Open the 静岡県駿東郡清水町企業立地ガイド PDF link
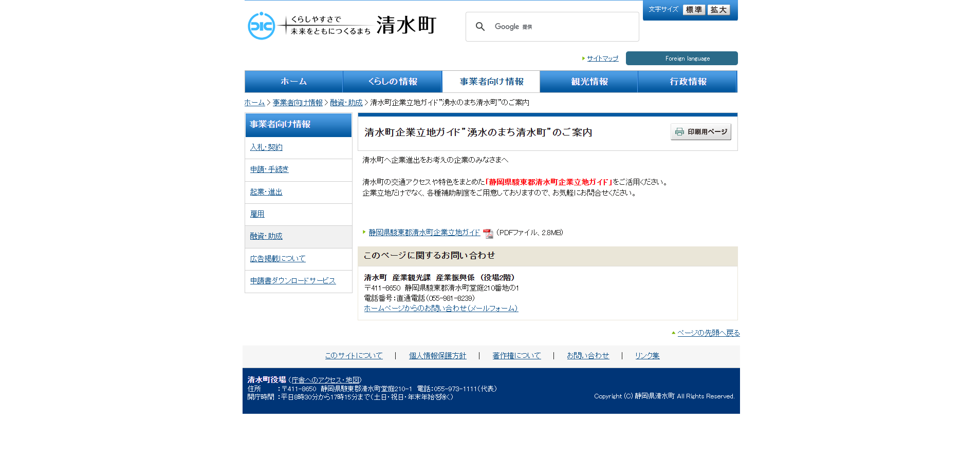980x461 pixels. point(424,233)
